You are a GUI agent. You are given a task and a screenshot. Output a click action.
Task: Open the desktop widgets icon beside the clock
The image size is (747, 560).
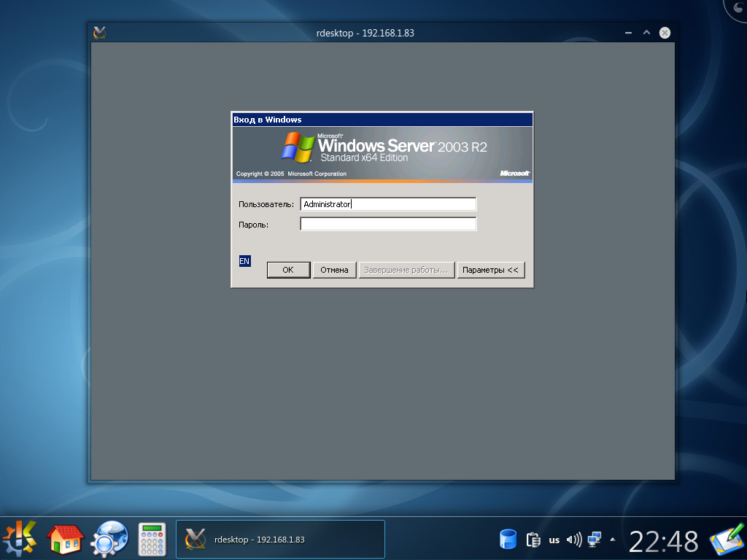point(726,540)
